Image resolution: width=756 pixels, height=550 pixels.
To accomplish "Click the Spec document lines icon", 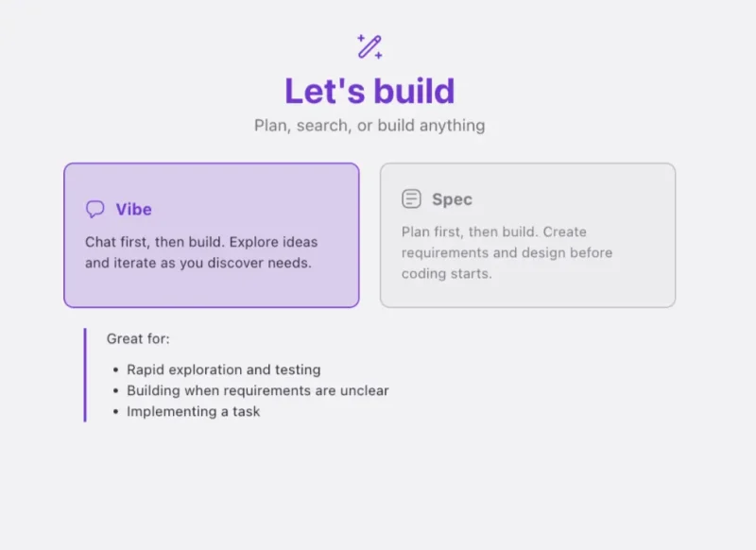I will tap(411, 199).
